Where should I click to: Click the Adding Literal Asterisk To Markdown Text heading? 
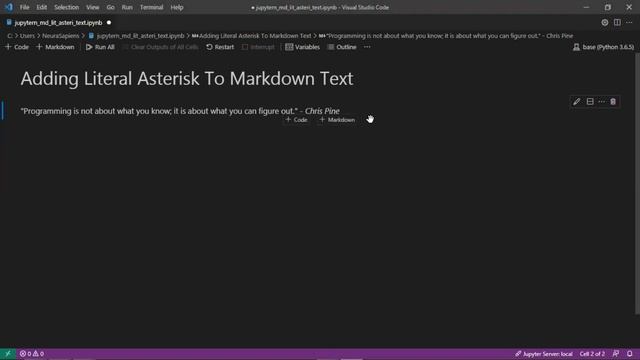[x=187, y=78]
